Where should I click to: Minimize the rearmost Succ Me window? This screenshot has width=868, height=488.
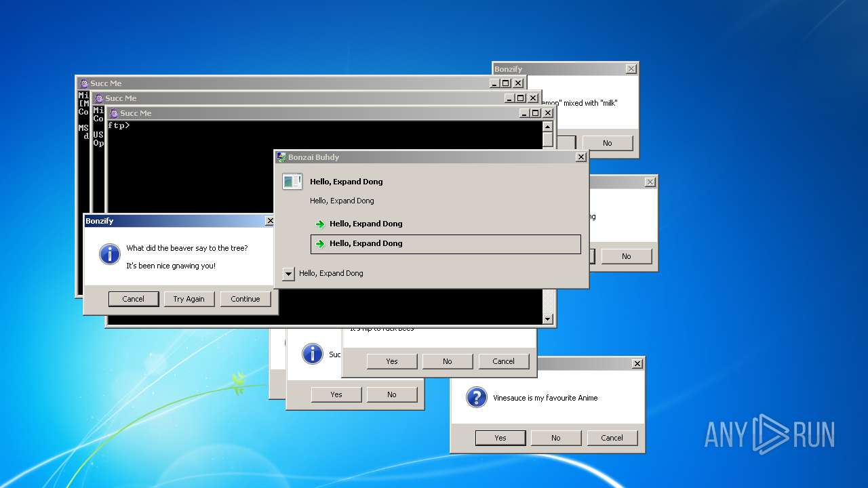[494, 83]
